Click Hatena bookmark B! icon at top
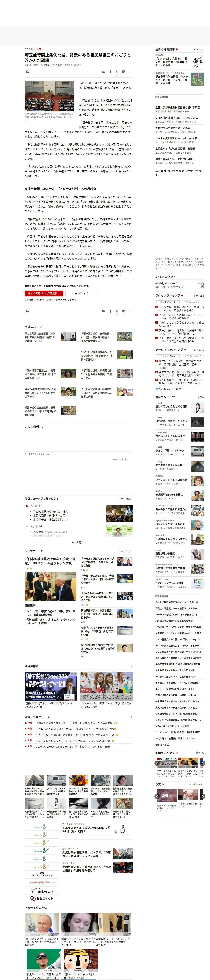The width and height of the screenshot is (210, 980). pyautogui.click(x=123, y=72)
